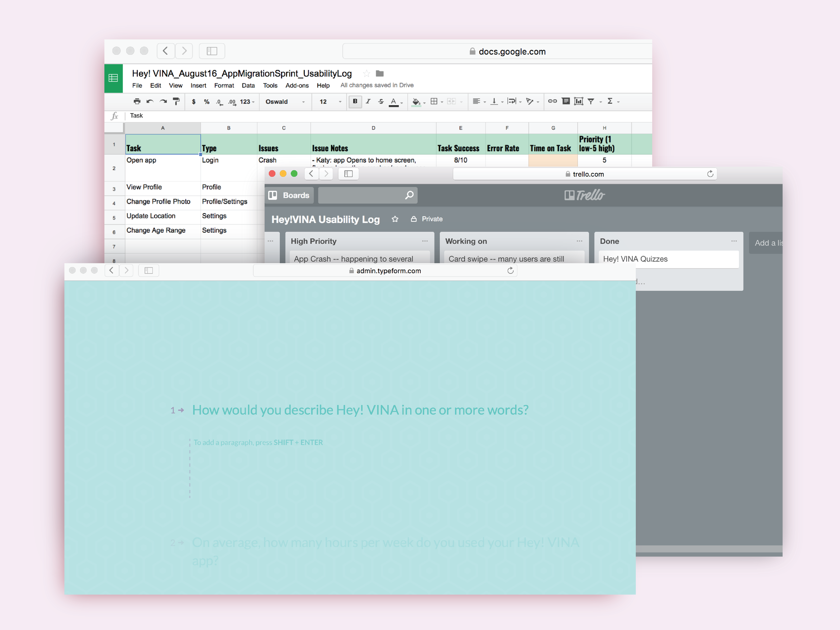Open the Add-ons menu
Image resolution: width=840 pixels, height=630 pixels.
[x=297, y=85]
